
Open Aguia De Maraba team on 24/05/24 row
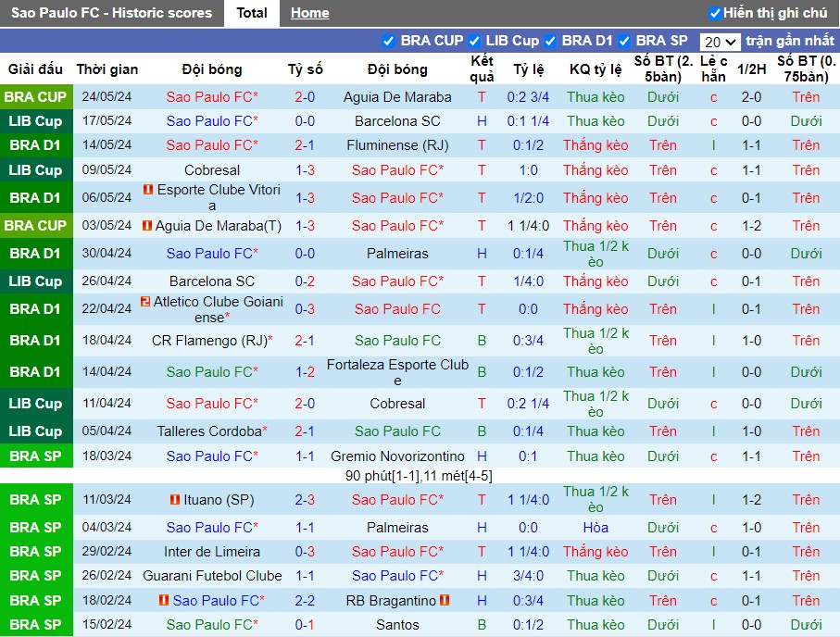[397, 97]
